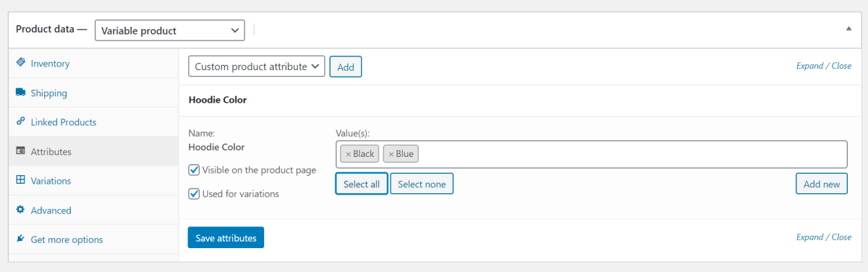This screenshot has height=272, width=868.
Task: Click the Get more options plug icon
Action: pos(20,239)
